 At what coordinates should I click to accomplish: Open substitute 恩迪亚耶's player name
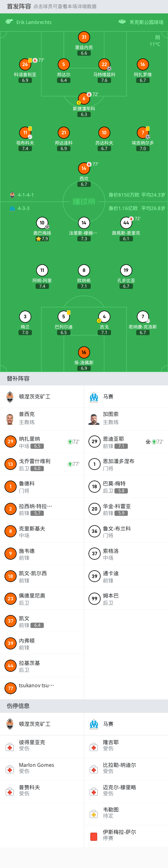[113, 439]
